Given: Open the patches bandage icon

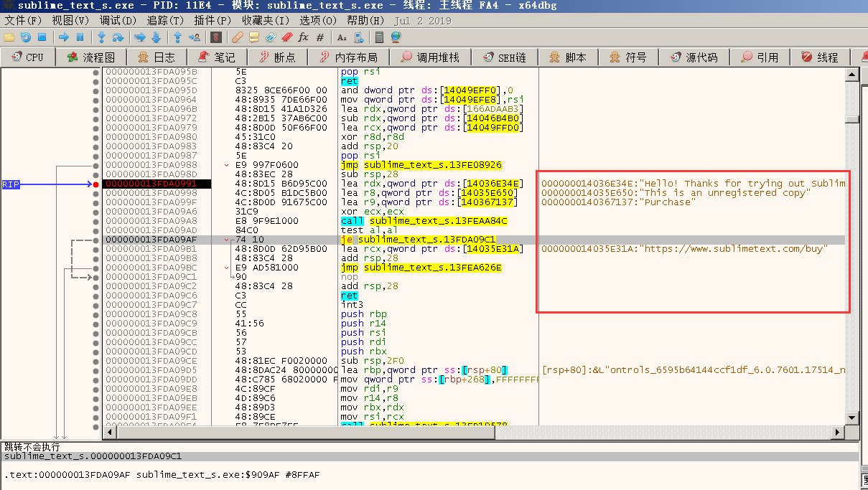Looking at the screenshot, I should [238, 37].
